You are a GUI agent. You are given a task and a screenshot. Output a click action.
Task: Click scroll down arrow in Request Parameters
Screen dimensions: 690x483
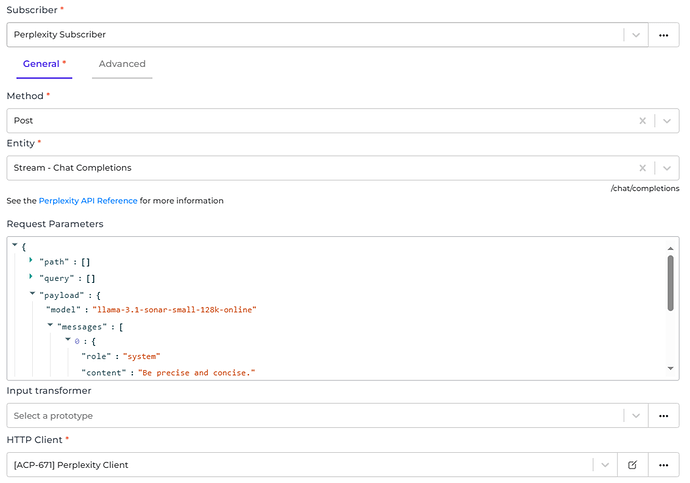point(670,368)
